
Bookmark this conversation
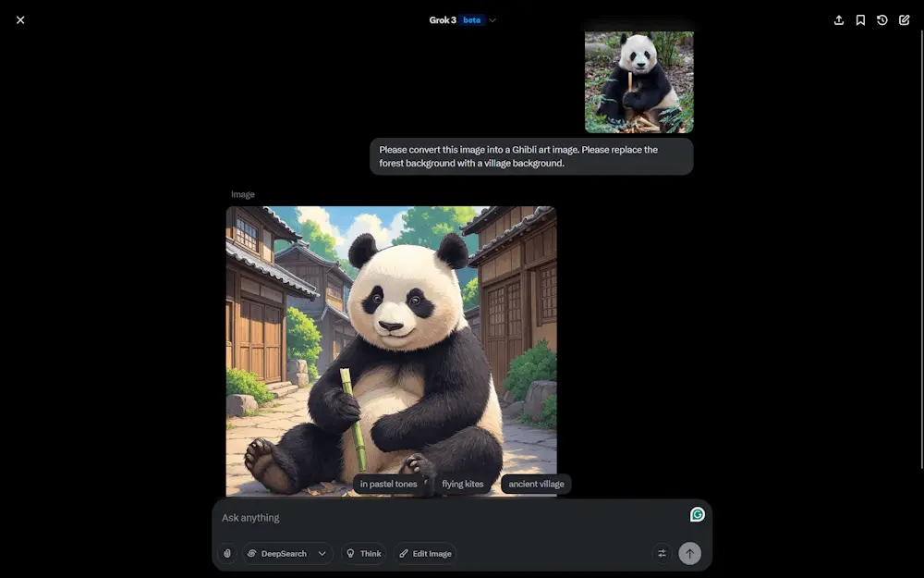coord(860,20)
